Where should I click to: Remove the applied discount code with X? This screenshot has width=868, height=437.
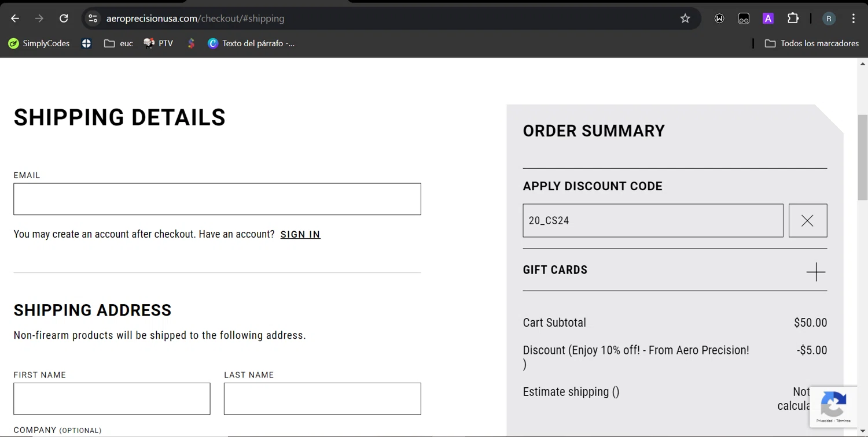807,220
